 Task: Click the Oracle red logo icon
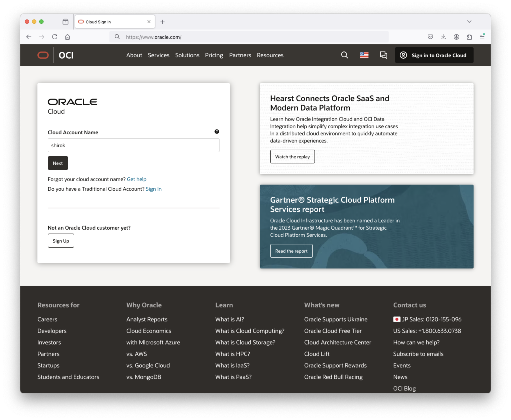tap(43, 55)
